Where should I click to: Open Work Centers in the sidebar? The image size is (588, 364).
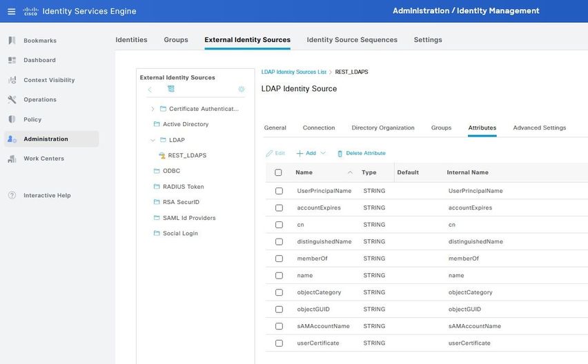pyautogui.click(x=44, y=159)
